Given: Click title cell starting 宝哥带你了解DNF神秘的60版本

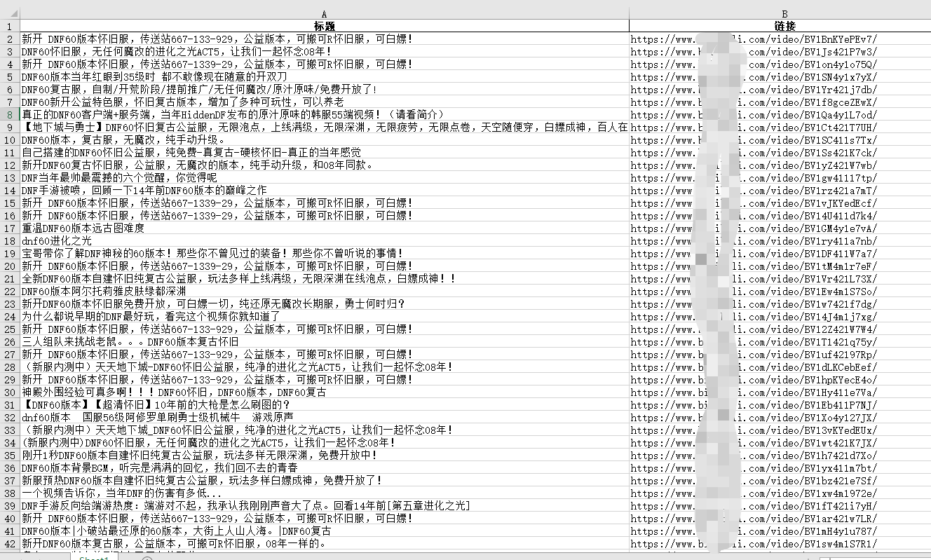Looking at the screenshot, I should pyautogui.click(x=324, y=253).
